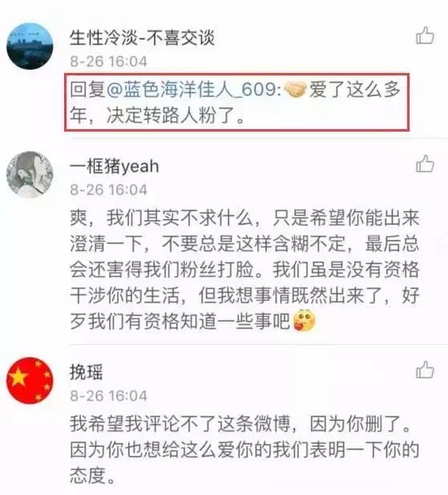
Task: Select comment beginning 我希望我评论不了这条微博
Action: (244, 449)
